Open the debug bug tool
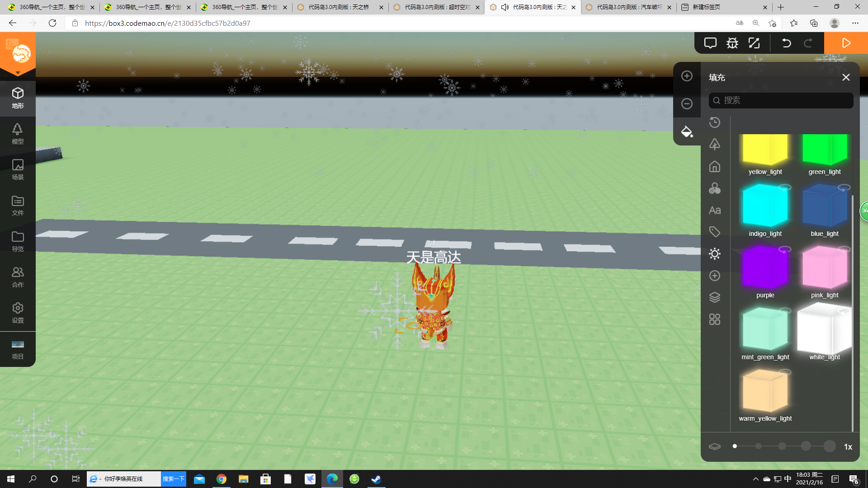The image size is (868, 488). [732, 43]
